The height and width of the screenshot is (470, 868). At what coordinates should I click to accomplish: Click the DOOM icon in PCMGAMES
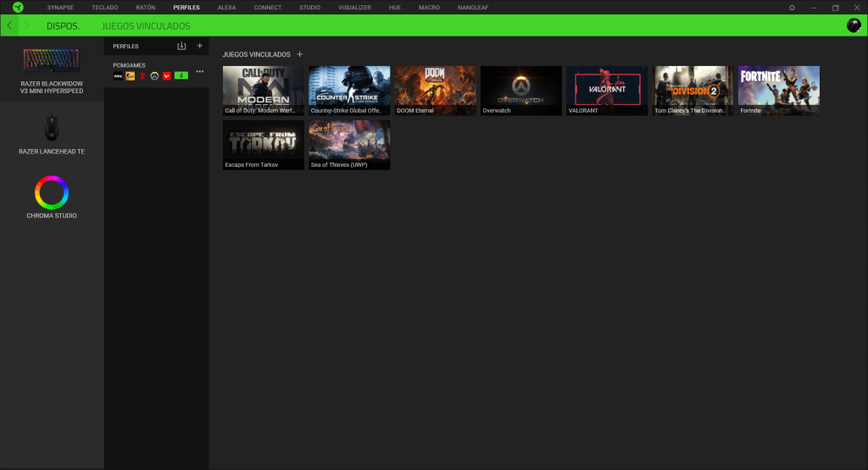coord(142,76)
